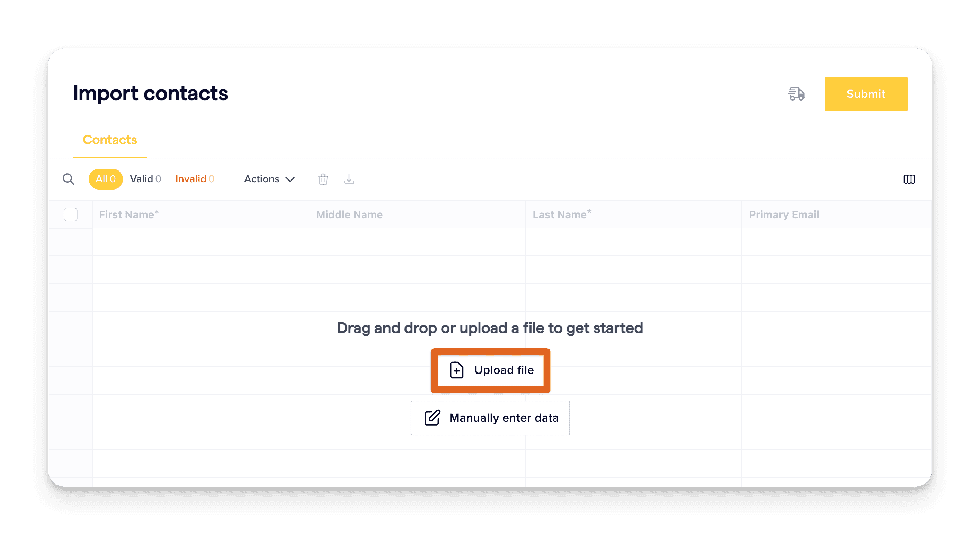
Task: Choose Manually enter data
Action: (490, 418)
